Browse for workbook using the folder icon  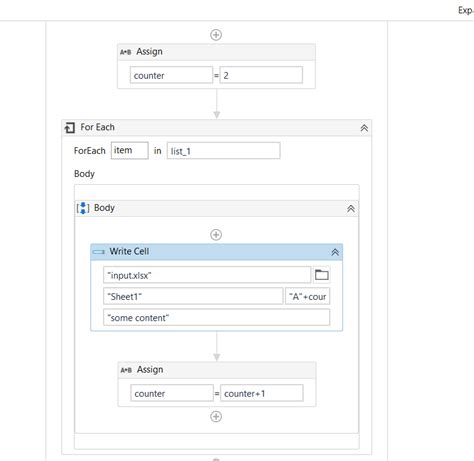click(x=322, y=275)
